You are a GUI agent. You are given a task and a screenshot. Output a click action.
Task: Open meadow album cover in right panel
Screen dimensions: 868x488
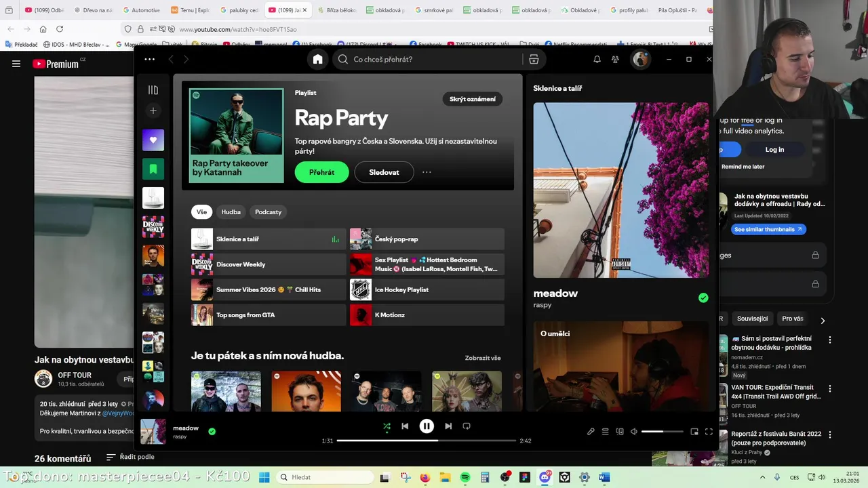coord(621,190)
